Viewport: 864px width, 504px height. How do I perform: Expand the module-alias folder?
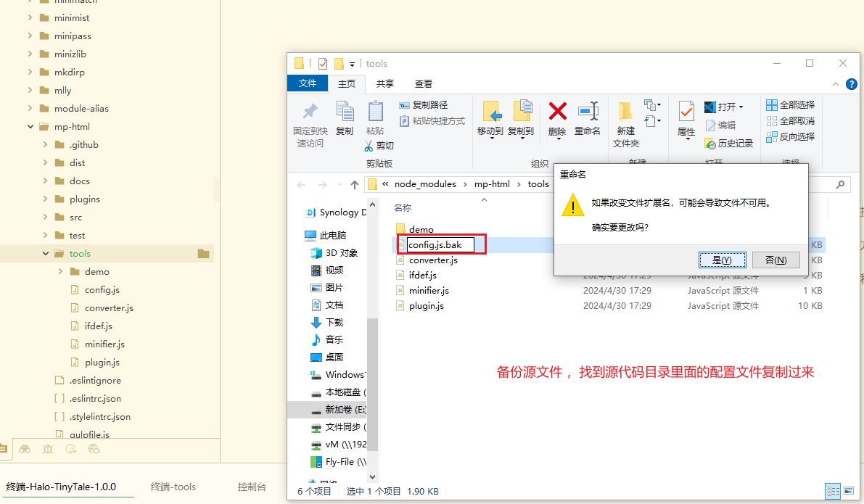click(30, 109)
